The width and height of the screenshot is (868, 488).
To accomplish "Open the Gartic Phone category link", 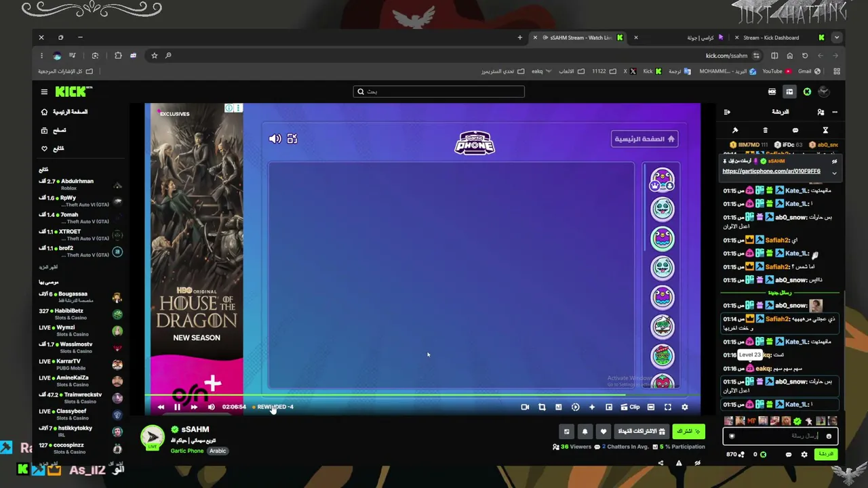I will click(x=186, y=451).
